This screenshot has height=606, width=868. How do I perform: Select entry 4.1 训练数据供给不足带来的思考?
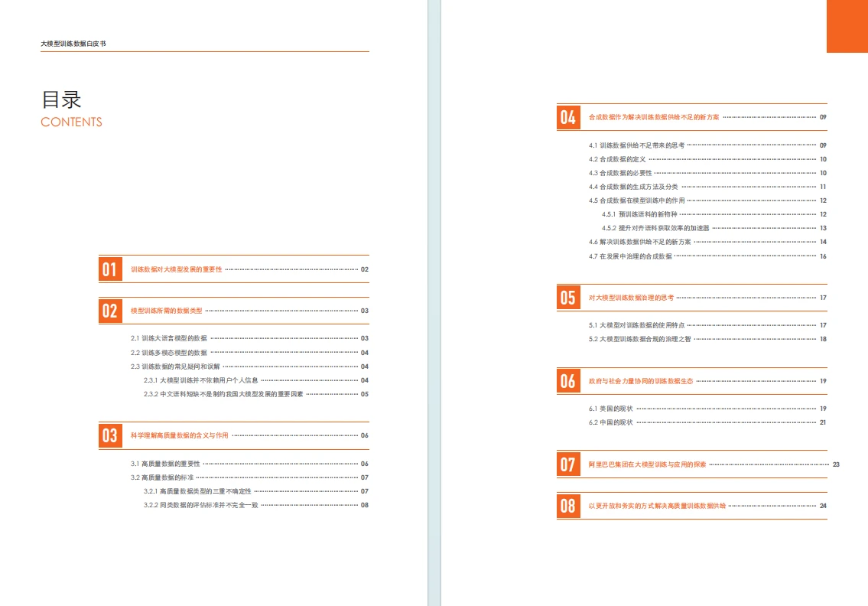(636, 145)
